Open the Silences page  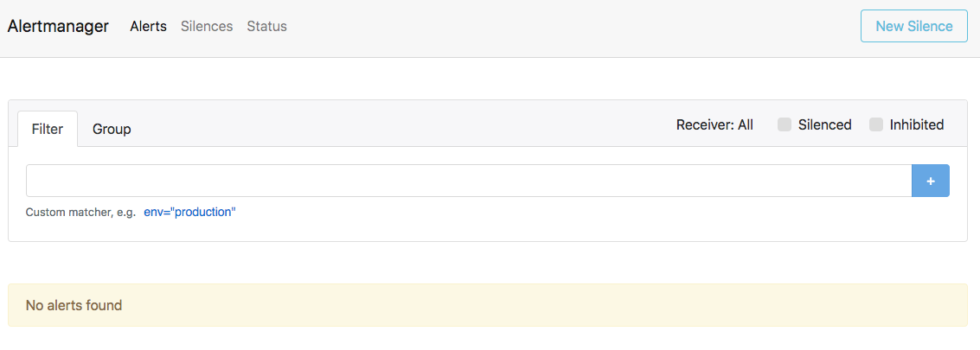tap(207, 26)
